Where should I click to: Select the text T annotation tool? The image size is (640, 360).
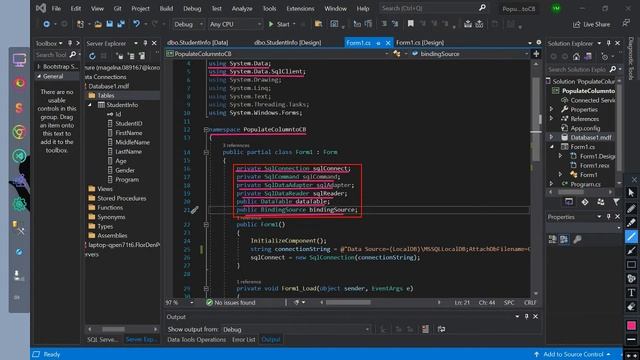pyautogui.click(x=631, y=292)
